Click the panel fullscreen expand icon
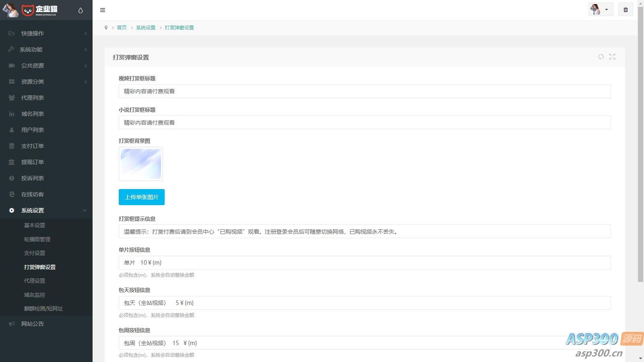644x362 pixels. (x=612, y=57)
